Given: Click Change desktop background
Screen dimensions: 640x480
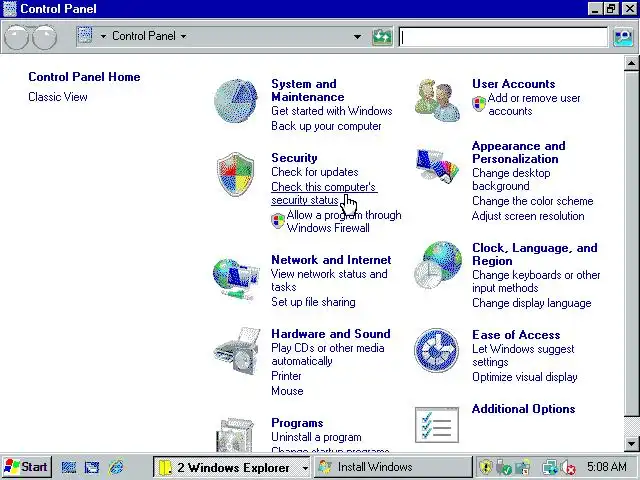Looking at the screenshot, I should coord(511,180).
